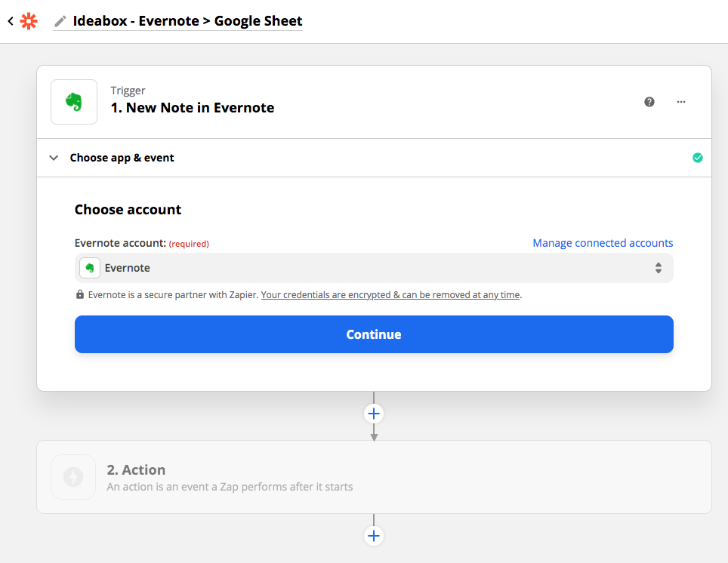The width and height of the screenshot is (728, 563).
Task: Add a step with the plus after trigger
Action: tap(374, 414)
